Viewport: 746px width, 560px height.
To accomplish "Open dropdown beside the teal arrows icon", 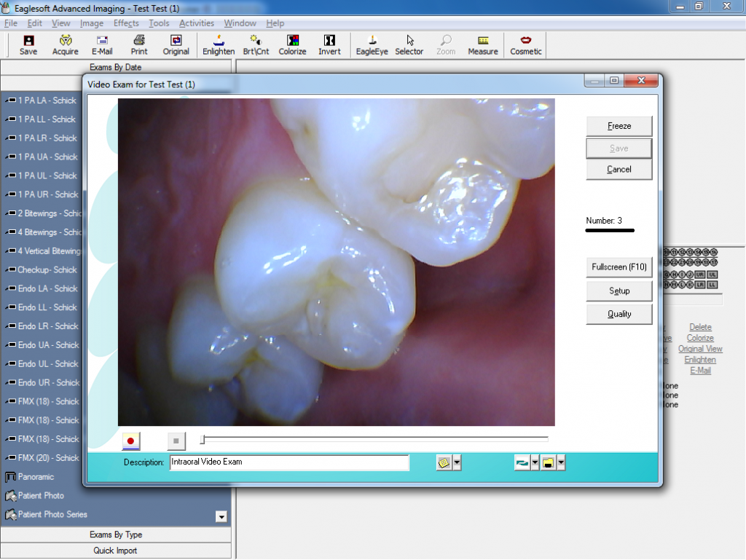I will [535, 462].
